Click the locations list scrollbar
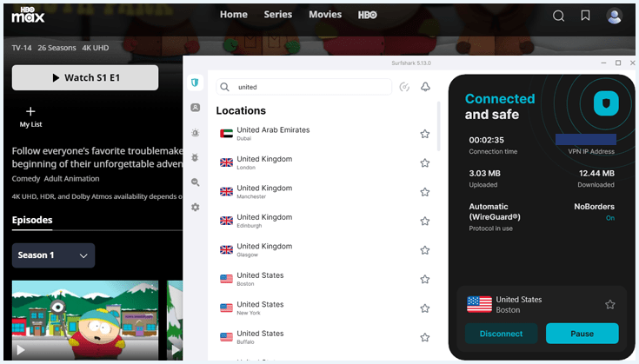This screenshot has height=364, width=639. pyautogui.click(x=438, y=126)
